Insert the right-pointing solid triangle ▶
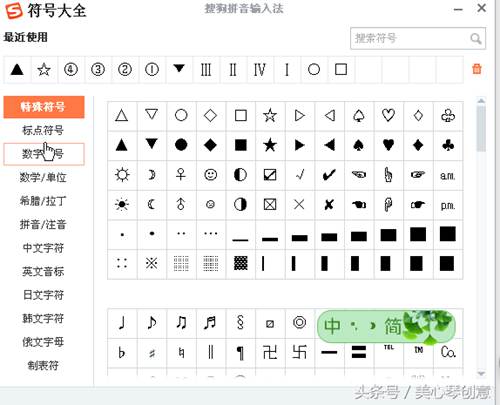This screenshot has height=405, width=500. (300, 145)
